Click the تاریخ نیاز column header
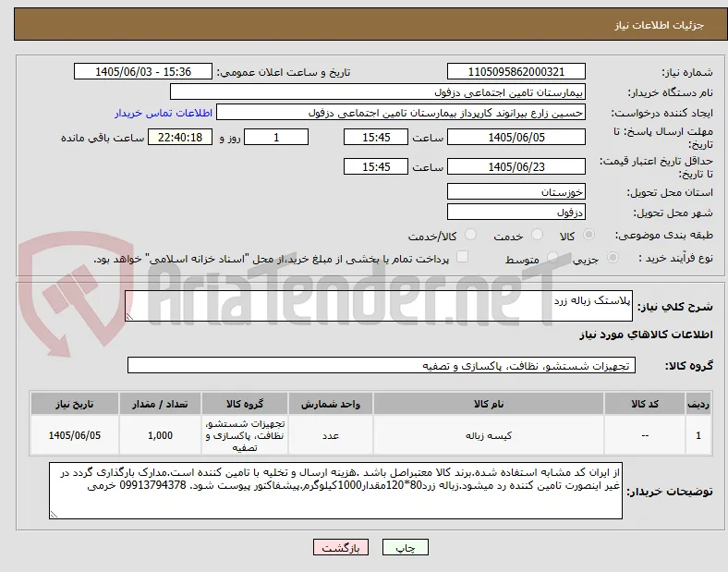Screen dimensions: 728x572 [75, 404]
